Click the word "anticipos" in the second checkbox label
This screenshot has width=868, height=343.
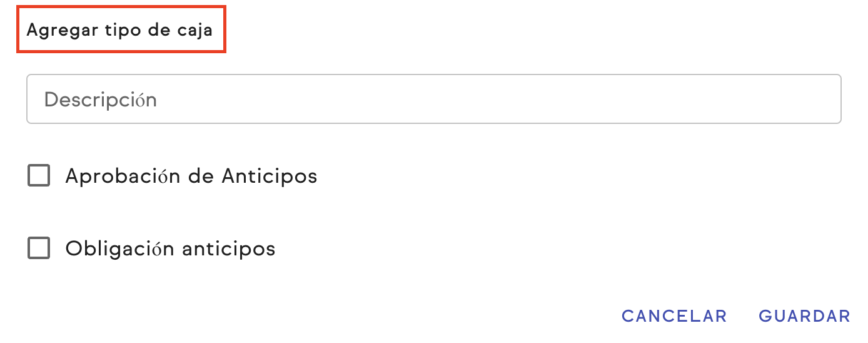pyautogui.click(x=228, y=248)
